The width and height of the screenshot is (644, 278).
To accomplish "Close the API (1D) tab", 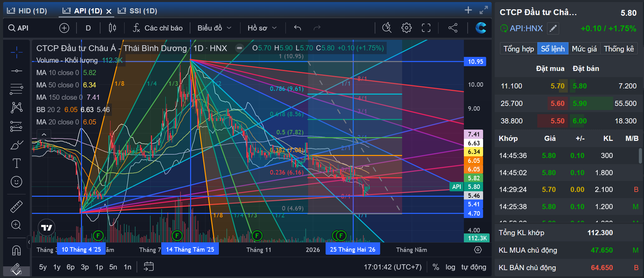I will pyautogui.click(x=109, y=11).
